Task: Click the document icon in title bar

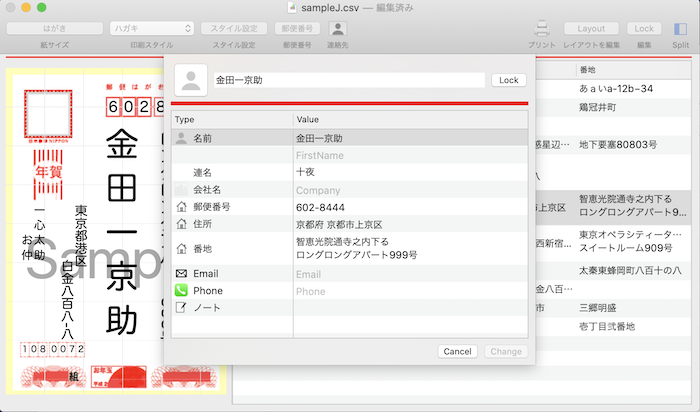Action: [x=292, y=8]
